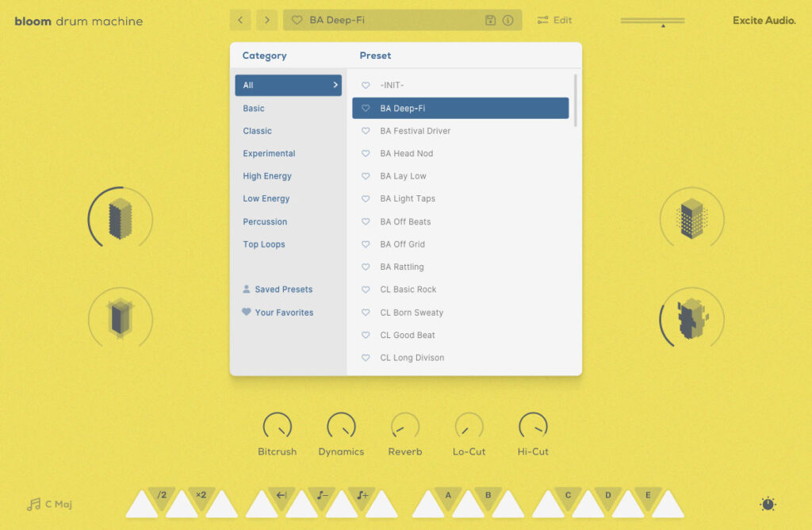Select the pattern A key
This screenshot has width=812, height=530.
[448, 497]
